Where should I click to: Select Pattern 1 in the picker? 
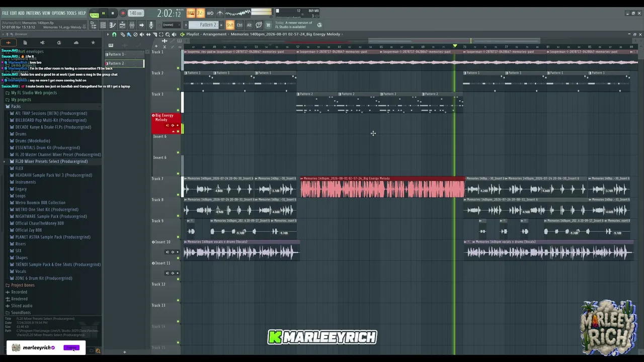click(124, 54)
